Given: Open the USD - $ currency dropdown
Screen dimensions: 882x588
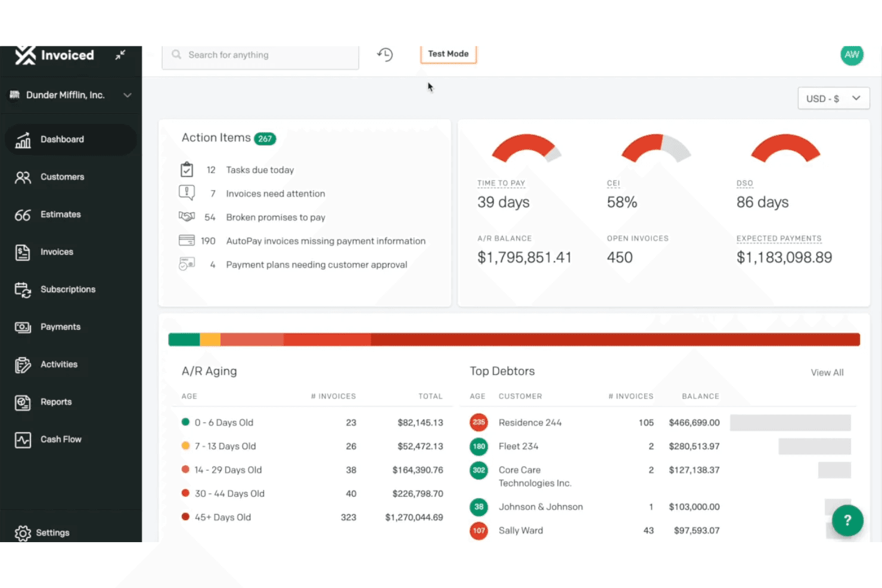Looking at the screenshot, I should [833, 98].
